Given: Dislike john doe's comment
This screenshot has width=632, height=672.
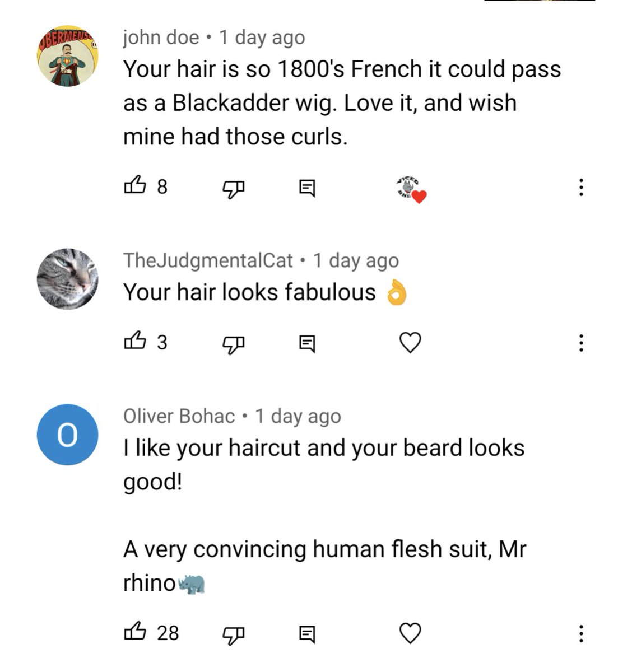Looking at the screenshot, I should click(235, 189).
